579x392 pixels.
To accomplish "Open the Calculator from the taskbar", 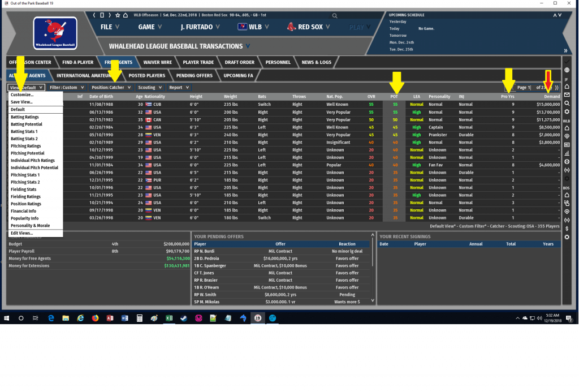I will [140, 318].
